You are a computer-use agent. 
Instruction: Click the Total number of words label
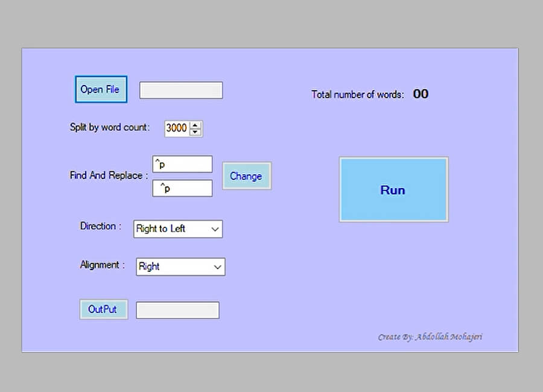point(358,95)
